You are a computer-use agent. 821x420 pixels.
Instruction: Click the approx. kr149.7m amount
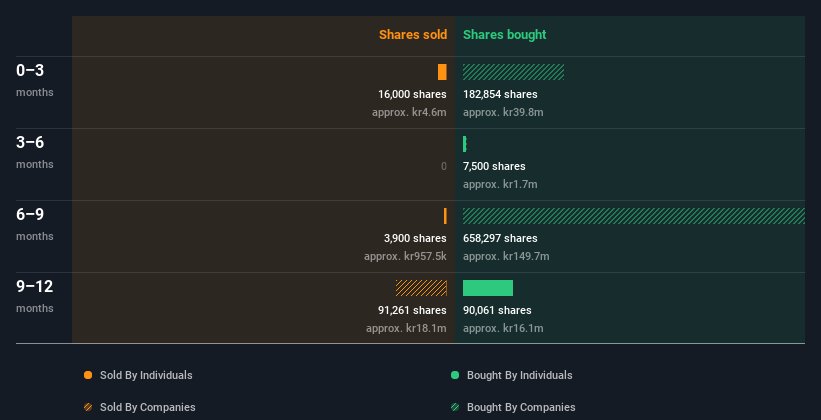point(506,257)
